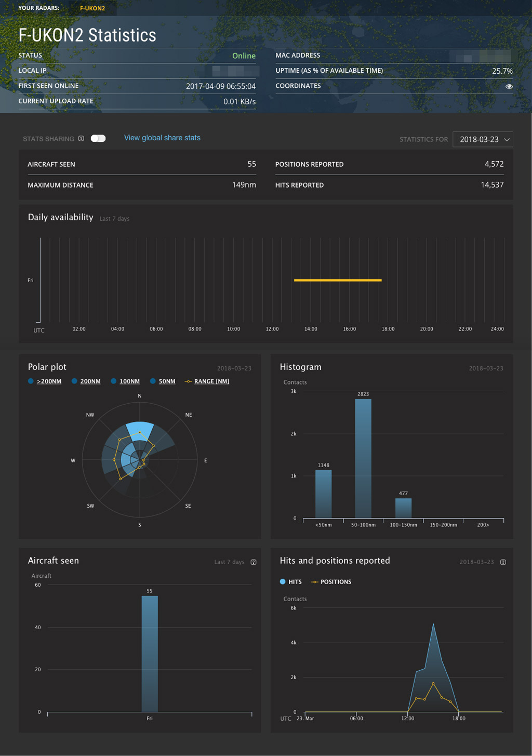Open the View global share stats link
Screen dimensions: 532x756
coord(162,138)
